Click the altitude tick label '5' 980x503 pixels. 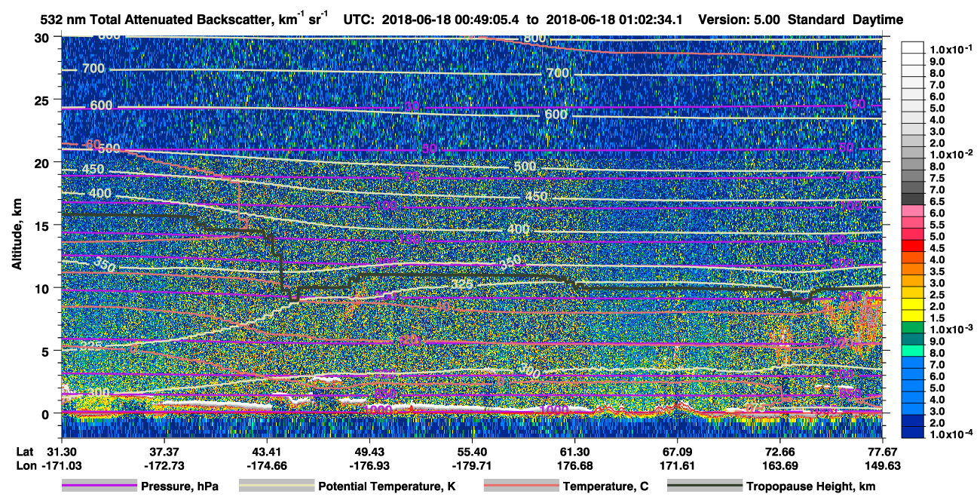coord(47,351)
